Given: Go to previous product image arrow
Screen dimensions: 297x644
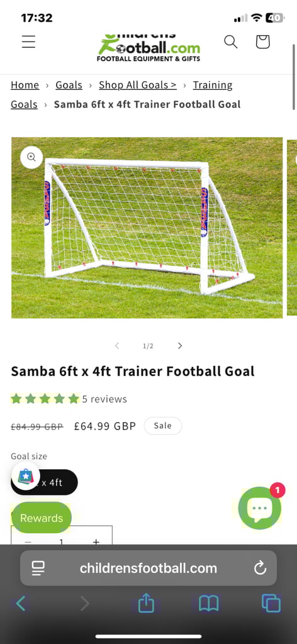Looking at the screenshot, I should point(116,346).
